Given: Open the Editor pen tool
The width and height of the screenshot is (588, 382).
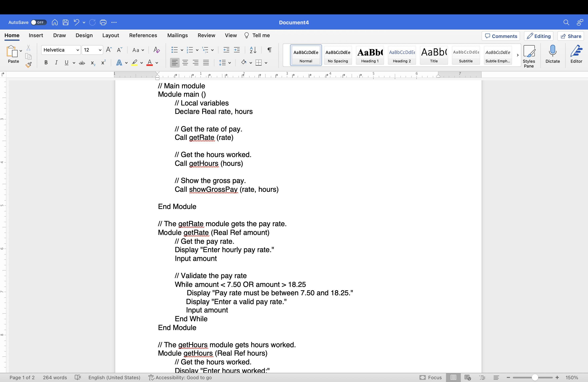Looking at the screenshot, I should (x=576, y=54).
